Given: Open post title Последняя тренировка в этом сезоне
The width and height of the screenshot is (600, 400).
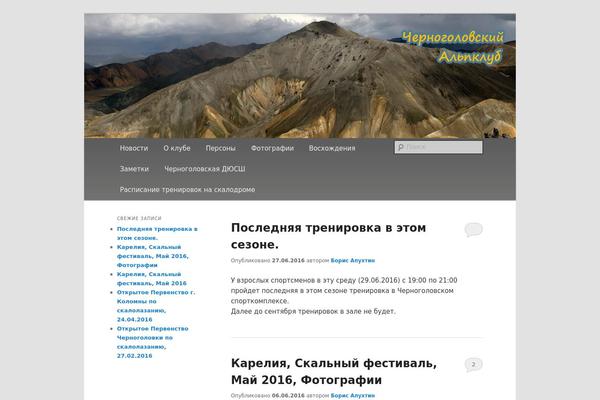Looking at the screenshot, I should 328,236.
